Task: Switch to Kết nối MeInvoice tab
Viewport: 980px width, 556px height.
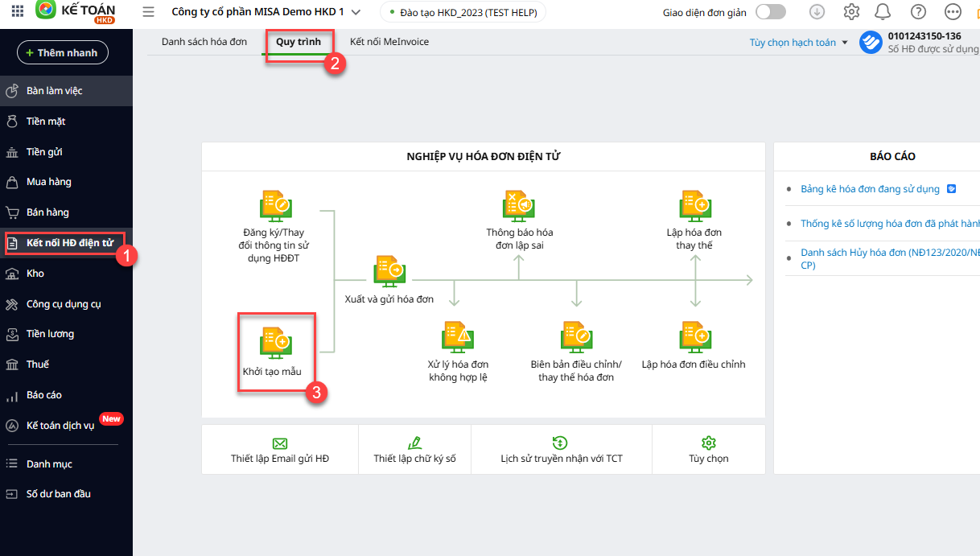Action: [389, 42]
